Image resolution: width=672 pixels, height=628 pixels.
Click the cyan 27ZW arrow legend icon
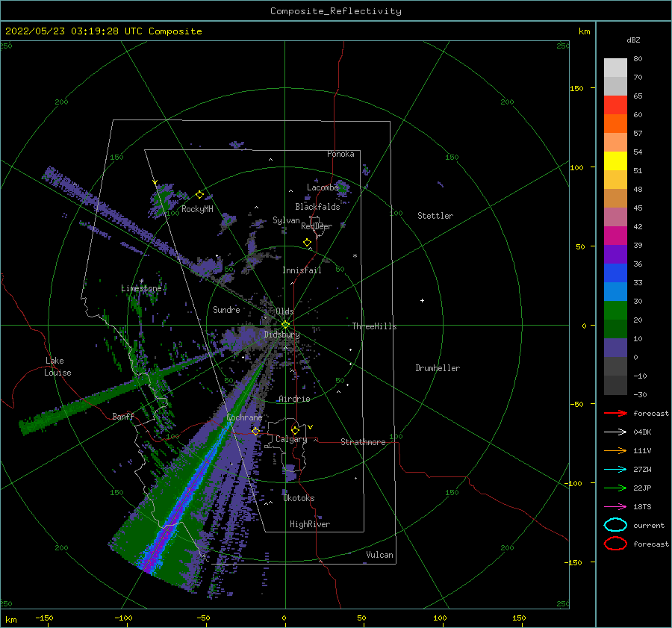[615, 470]
